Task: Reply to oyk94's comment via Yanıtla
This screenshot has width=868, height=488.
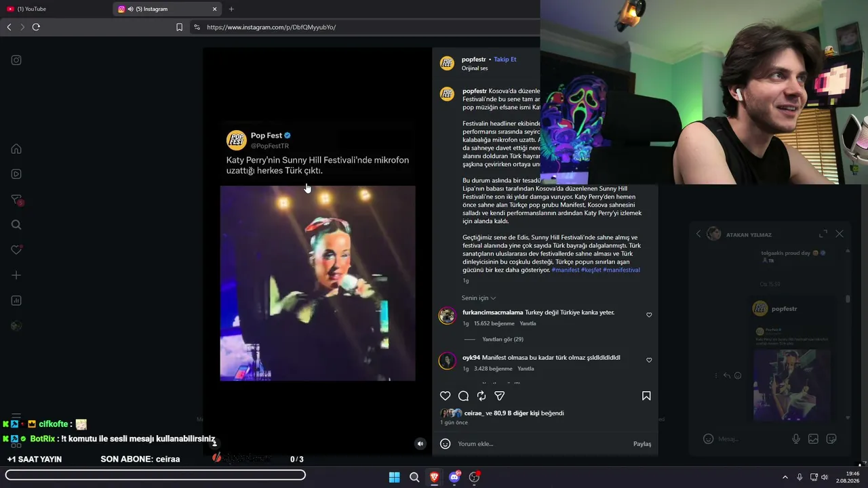Action: pos(526,369)
